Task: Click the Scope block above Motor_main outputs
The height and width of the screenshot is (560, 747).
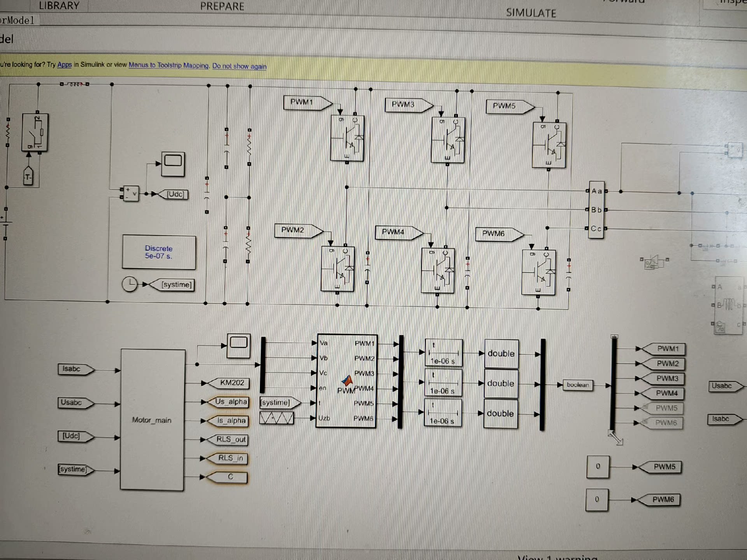Action: point(238,345)
